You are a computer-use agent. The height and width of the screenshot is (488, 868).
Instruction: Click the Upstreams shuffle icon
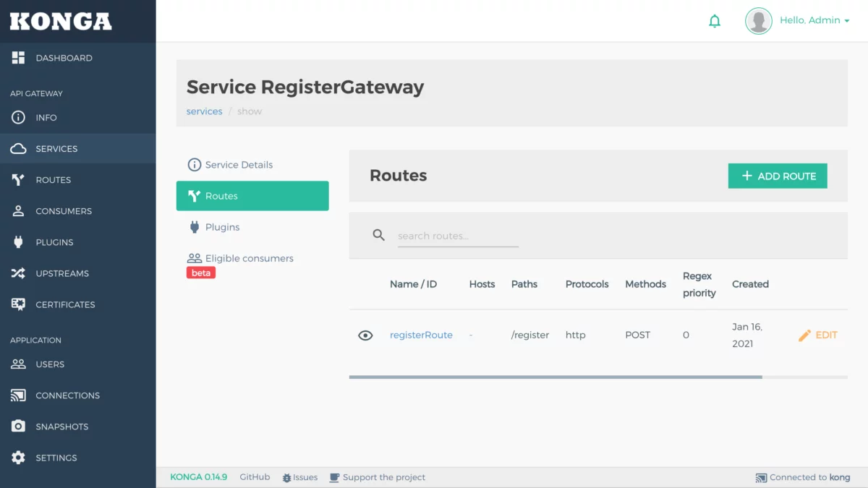19,273
